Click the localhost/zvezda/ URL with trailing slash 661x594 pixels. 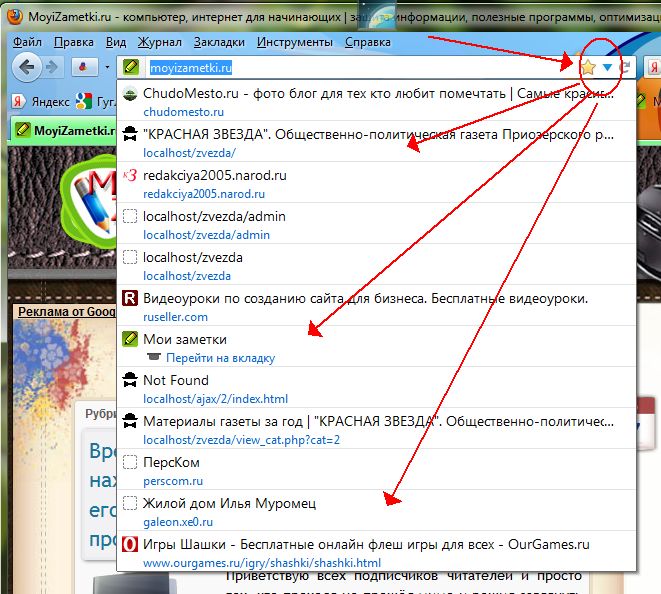coord(189,153)
